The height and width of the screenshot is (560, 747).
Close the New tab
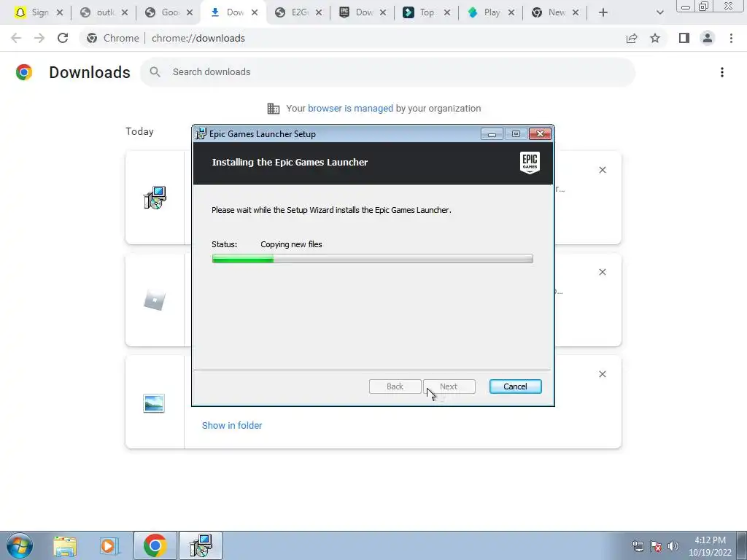pyautogui.click(x=576, y=13)
